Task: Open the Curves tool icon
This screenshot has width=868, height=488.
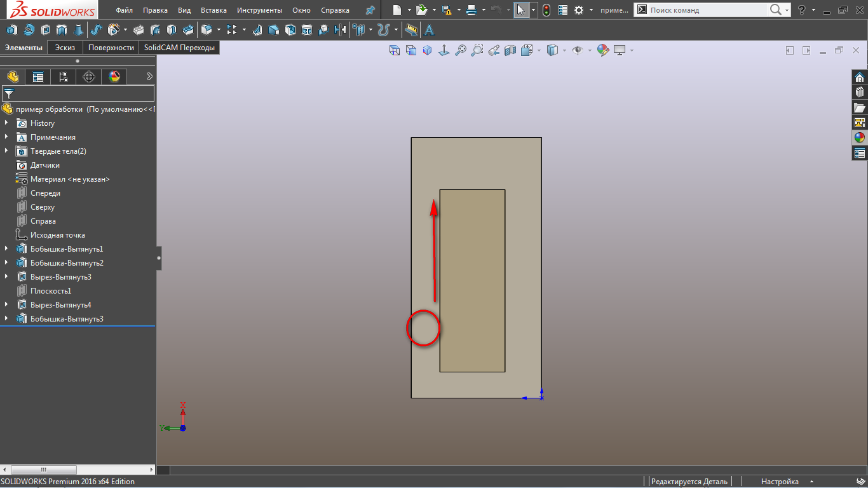Action: [383, 29]
